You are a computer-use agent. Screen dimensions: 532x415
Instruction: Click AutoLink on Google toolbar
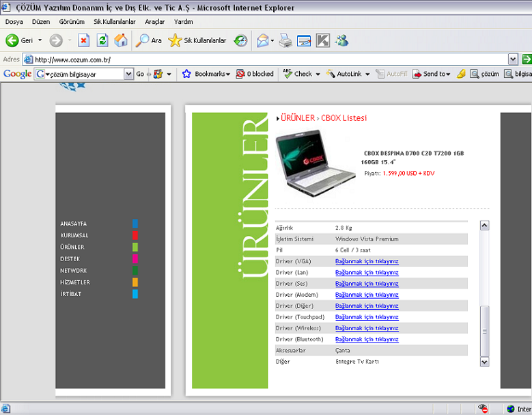click(344, 74)
